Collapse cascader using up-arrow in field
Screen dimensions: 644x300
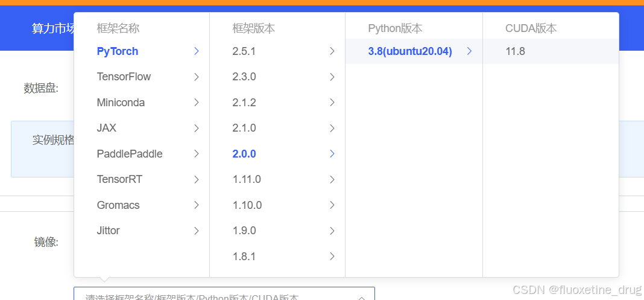coord(362,298)
